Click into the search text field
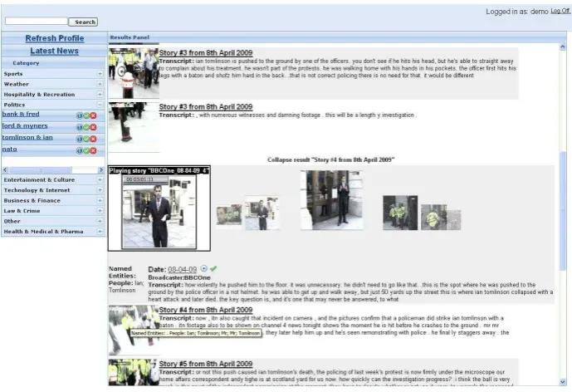The width and height of the screenshot is (572, 392). coord(37,21)
